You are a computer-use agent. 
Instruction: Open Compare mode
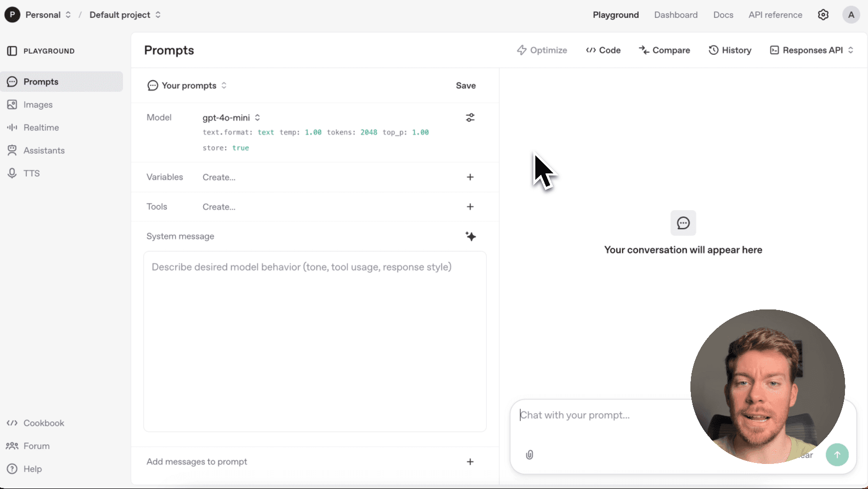pos(664,50)
